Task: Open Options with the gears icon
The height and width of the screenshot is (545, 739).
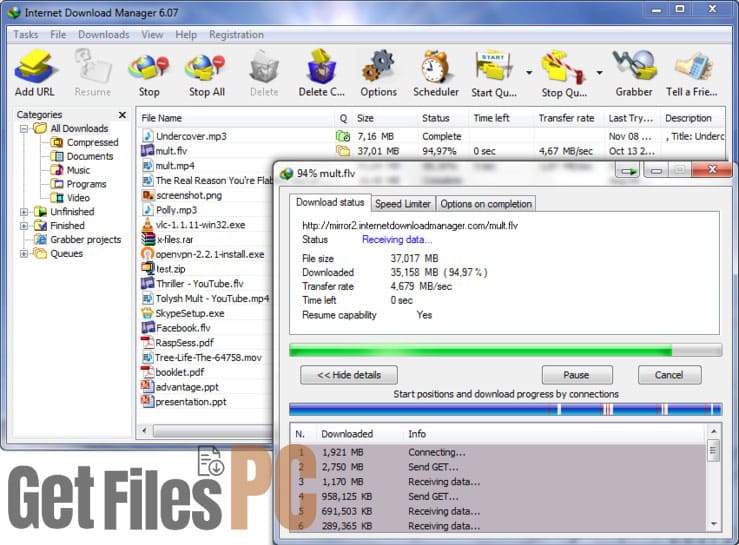Action: click(378, 66)
